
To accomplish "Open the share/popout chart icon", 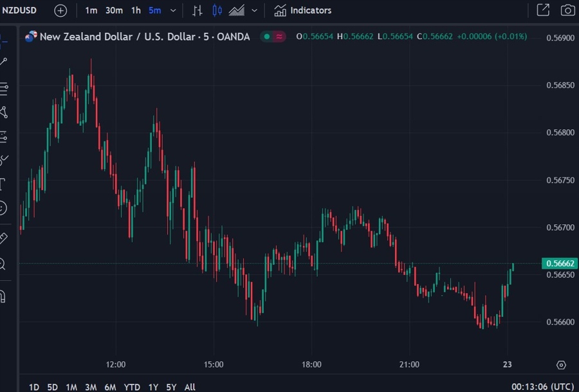I will click(543, 10).
